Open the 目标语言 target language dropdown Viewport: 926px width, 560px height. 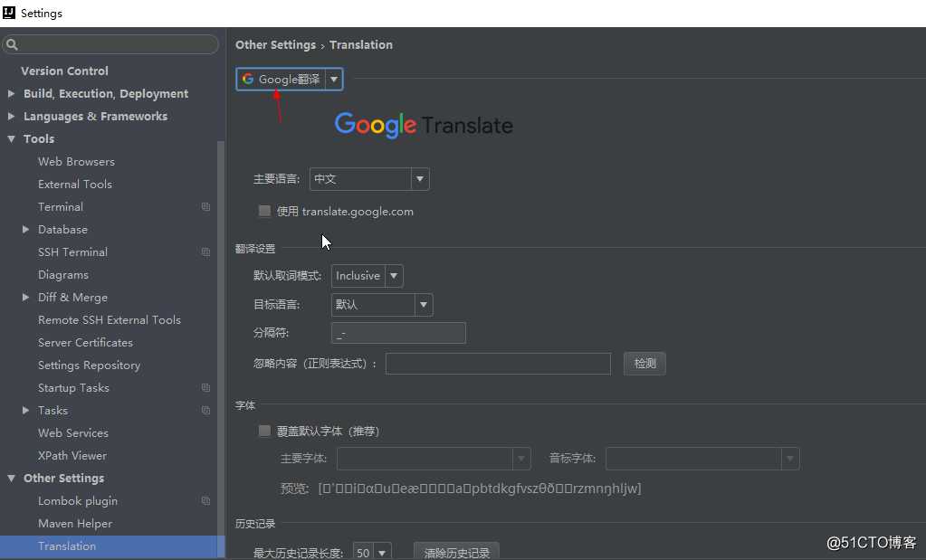pos(381,305)
